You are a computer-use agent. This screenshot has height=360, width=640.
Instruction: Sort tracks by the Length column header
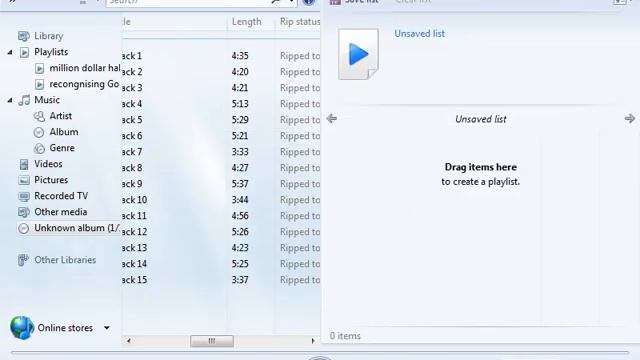click(x=247, y=22)
